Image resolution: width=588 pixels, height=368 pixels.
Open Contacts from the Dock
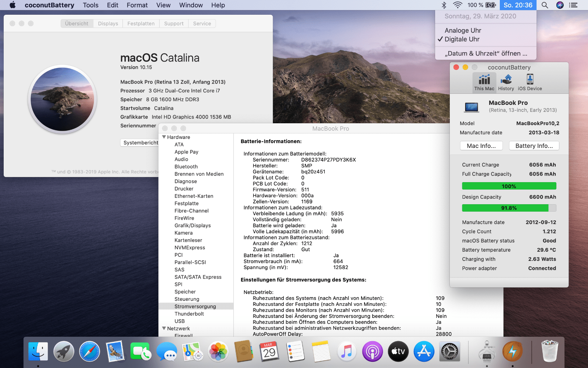pos(244,351)
